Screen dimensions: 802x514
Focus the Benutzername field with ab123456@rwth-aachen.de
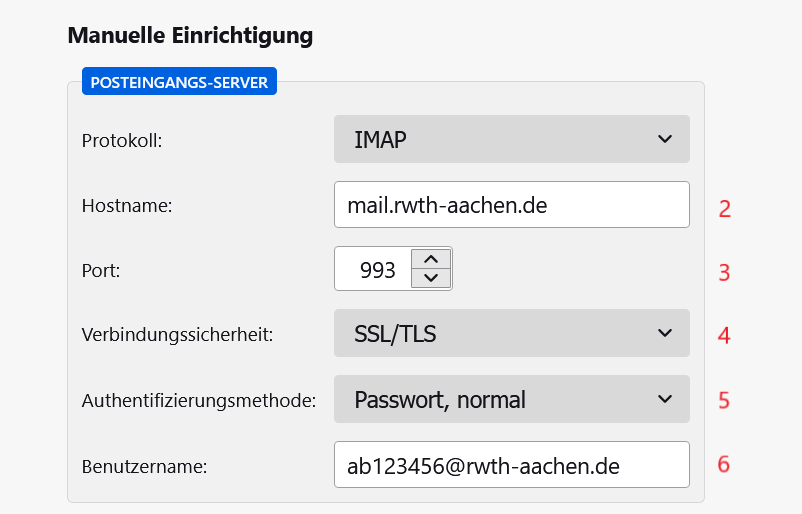(511, 465)
